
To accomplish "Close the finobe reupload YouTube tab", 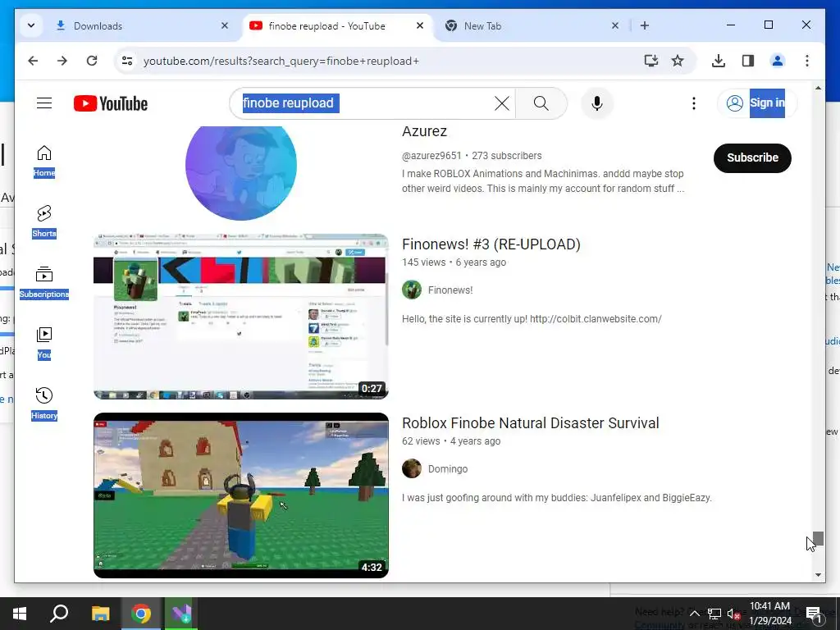I will (x=420, y=25).
